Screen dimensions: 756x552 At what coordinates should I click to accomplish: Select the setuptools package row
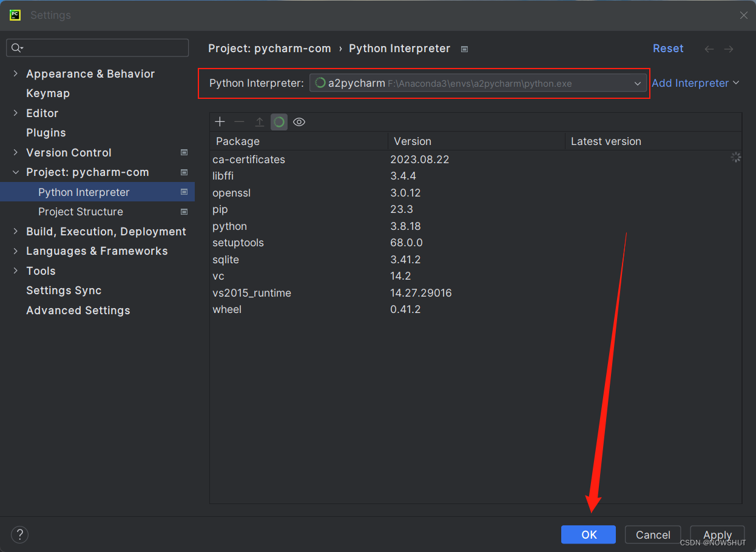476,243
